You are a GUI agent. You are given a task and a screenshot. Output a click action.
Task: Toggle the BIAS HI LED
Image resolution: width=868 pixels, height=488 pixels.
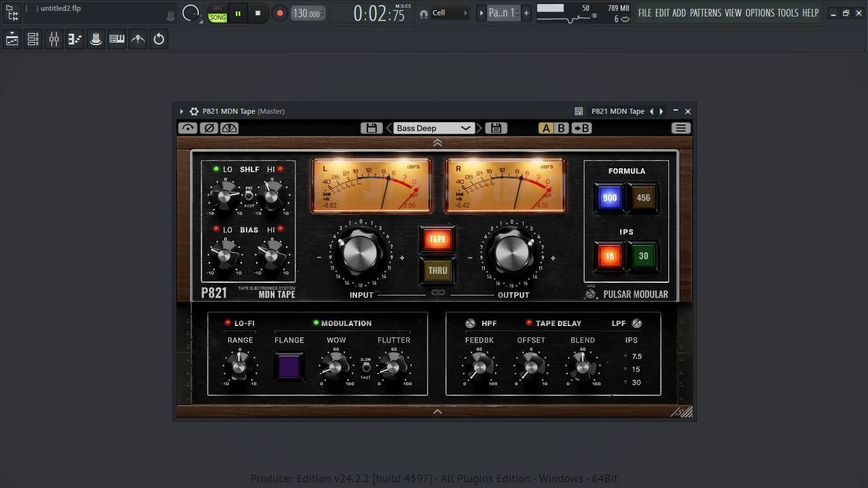pyautogui.click(x=280, y=229)
